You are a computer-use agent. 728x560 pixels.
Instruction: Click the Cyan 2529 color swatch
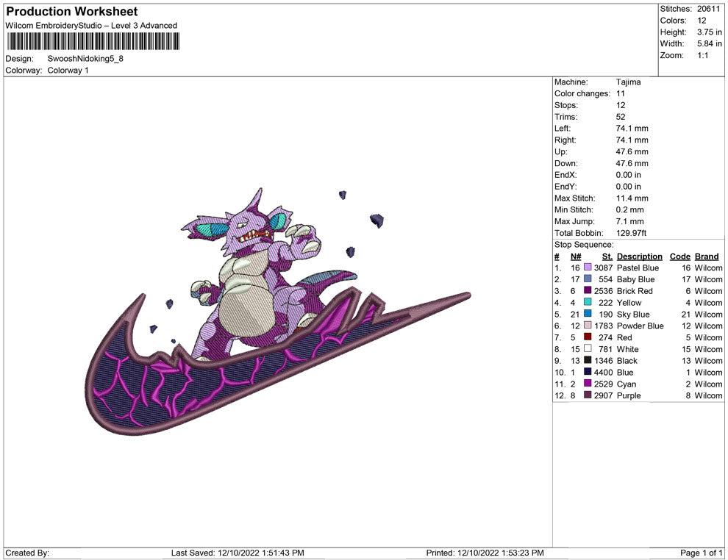click(588, 383)
